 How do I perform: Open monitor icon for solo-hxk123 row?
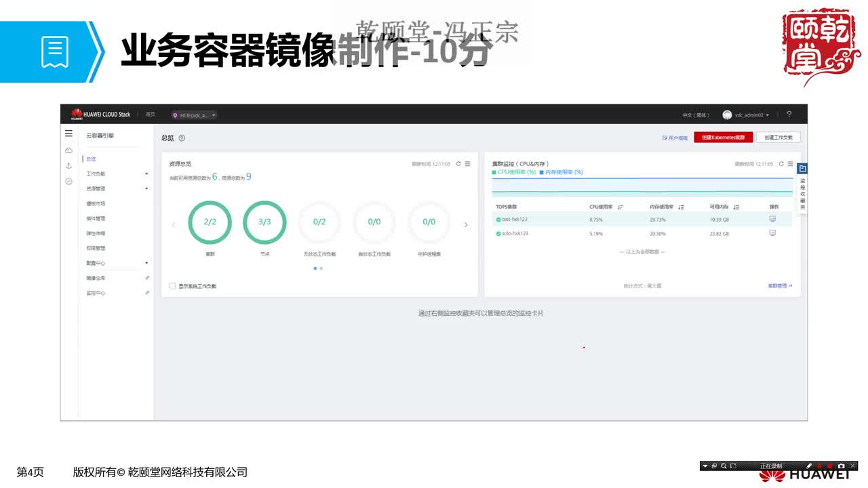point(772,233)
